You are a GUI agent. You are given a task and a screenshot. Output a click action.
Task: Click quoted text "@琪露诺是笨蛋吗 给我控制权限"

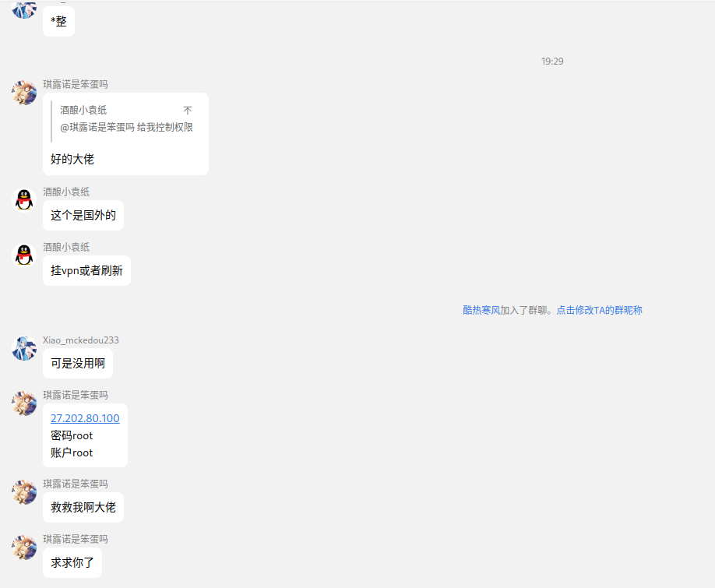tap(126, 127)
